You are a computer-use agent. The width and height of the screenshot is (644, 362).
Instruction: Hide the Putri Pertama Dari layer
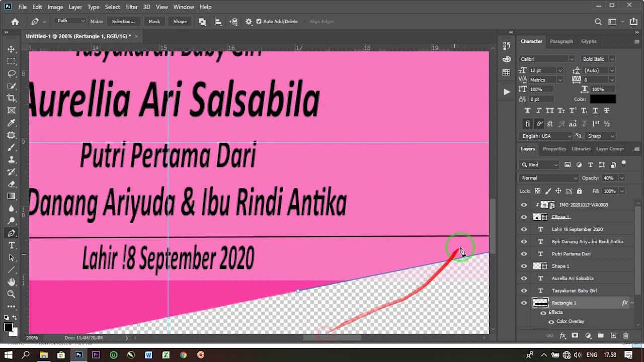click(524, 254)
